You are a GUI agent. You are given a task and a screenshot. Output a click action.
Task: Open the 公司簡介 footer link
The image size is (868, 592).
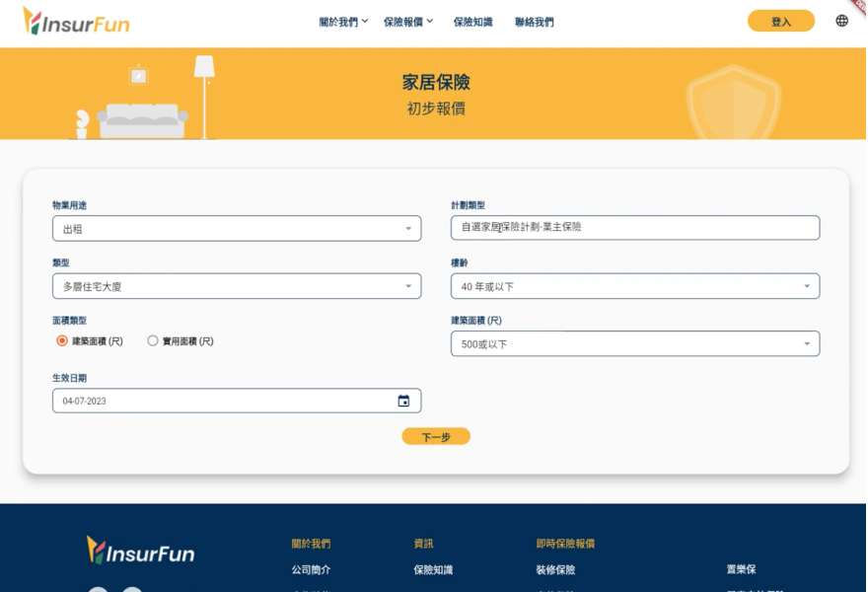tap(311, 569)
